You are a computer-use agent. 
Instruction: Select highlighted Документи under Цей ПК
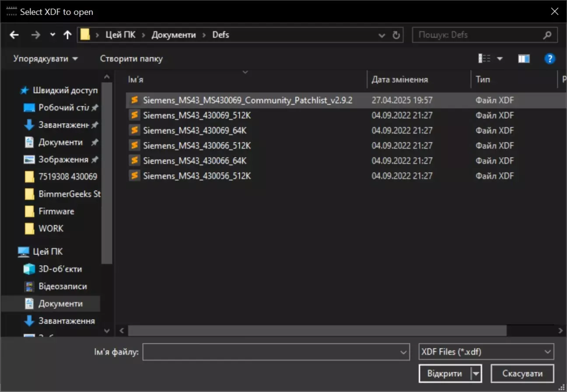click(51, 304)
